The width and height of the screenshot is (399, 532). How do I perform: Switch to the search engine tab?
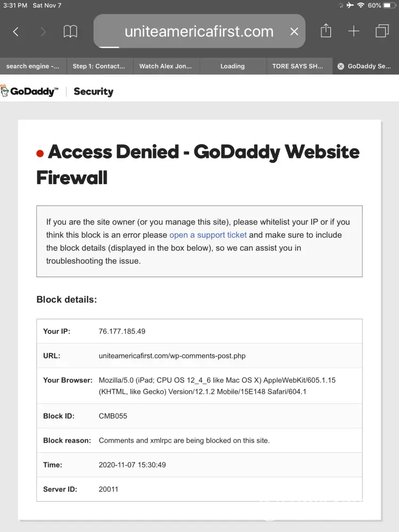pos(33,66)
